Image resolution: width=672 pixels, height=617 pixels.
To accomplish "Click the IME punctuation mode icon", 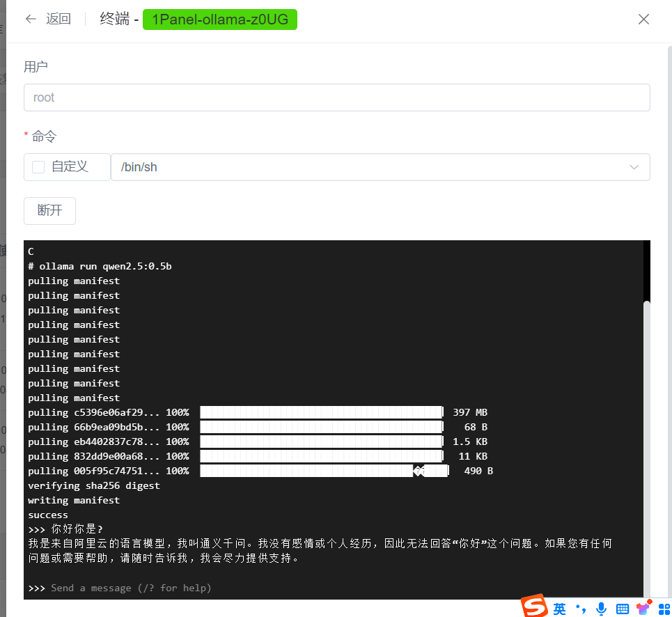I will click(581, 609).
